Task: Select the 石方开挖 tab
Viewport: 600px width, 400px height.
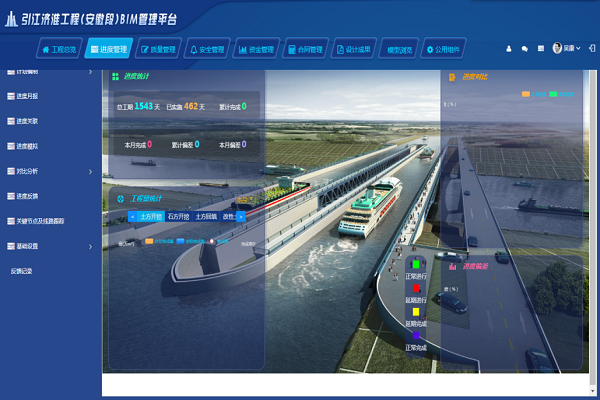Action: point(179,215)
